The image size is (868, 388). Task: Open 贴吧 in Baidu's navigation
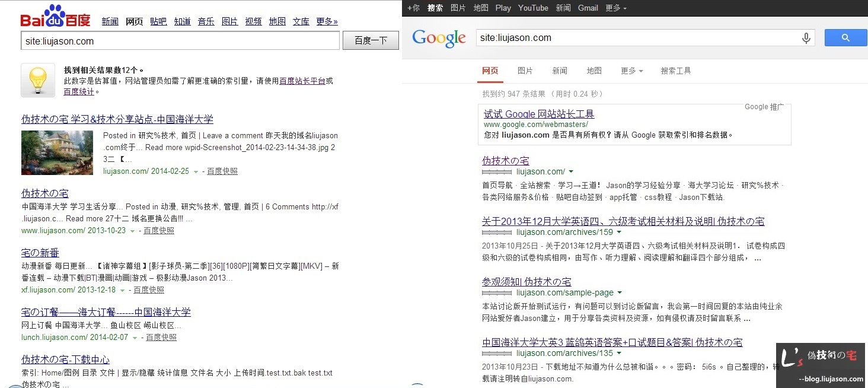pyautogui.click(x=158, y=21)
